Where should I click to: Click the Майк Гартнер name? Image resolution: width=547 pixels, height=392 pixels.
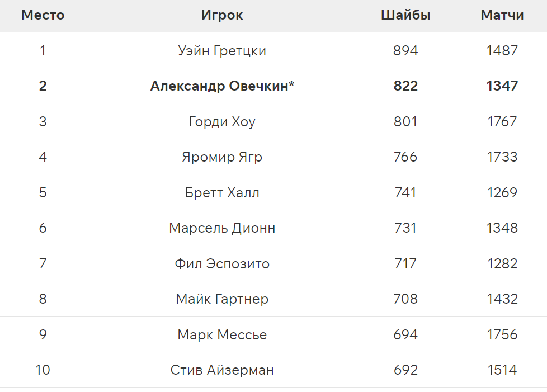click(x=222, y=299)
